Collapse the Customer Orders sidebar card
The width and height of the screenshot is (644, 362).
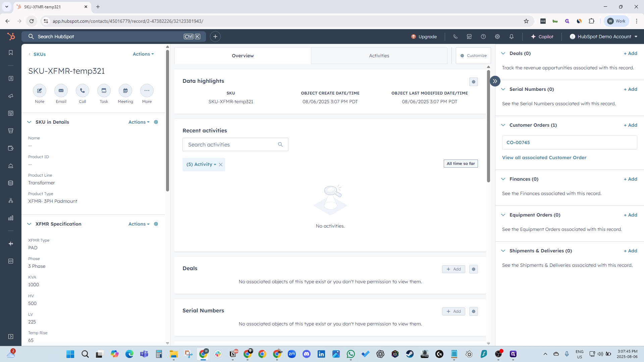(x=503, y=125)
